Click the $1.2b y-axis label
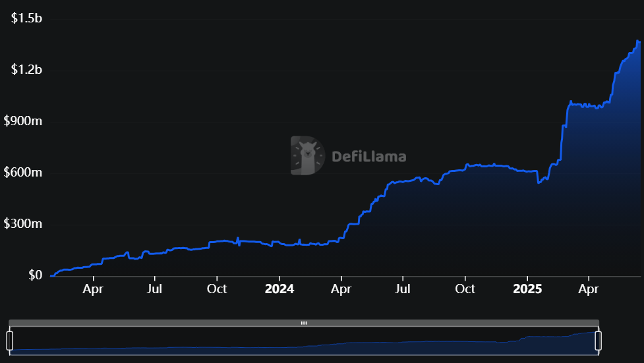This screenshot has height=363, width=644. pos(26,70)
